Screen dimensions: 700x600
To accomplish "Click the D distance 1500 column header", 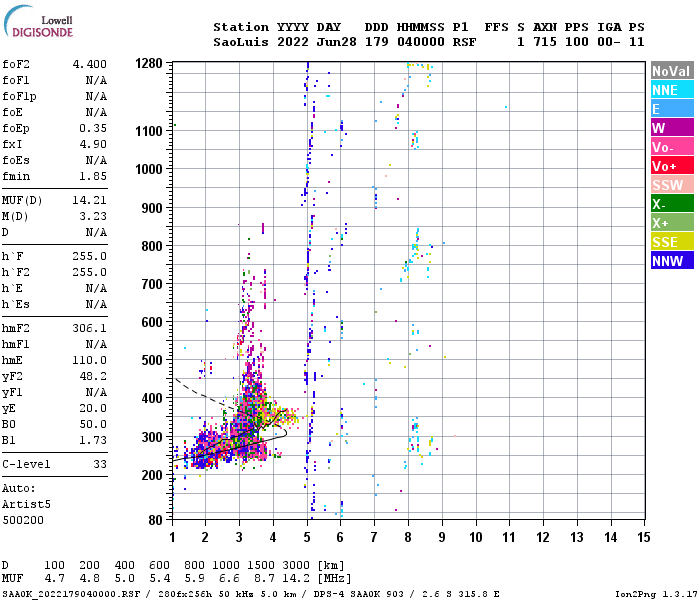I will pos(261,565).
